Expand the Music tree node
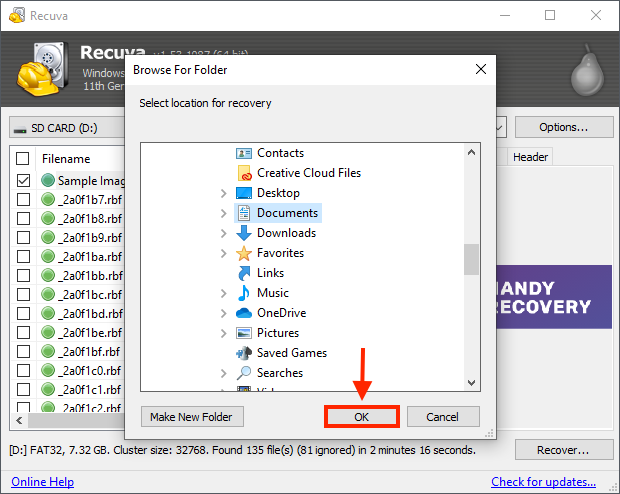The height and width of the screenshot is (494, 620). tap(224, 293)
